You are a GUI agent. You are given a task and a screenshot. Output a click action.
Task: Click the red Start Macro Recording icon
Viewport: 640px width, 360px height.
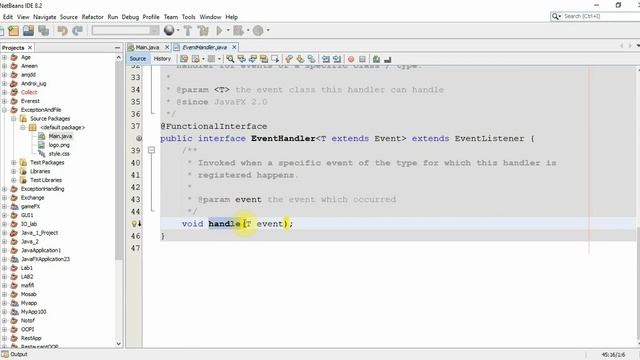351,59
